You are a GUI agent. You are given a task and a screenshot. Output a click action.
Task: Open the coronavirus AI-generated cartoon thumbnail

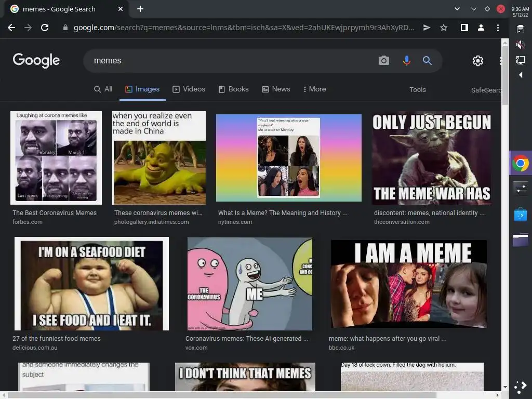coord(250,284)
